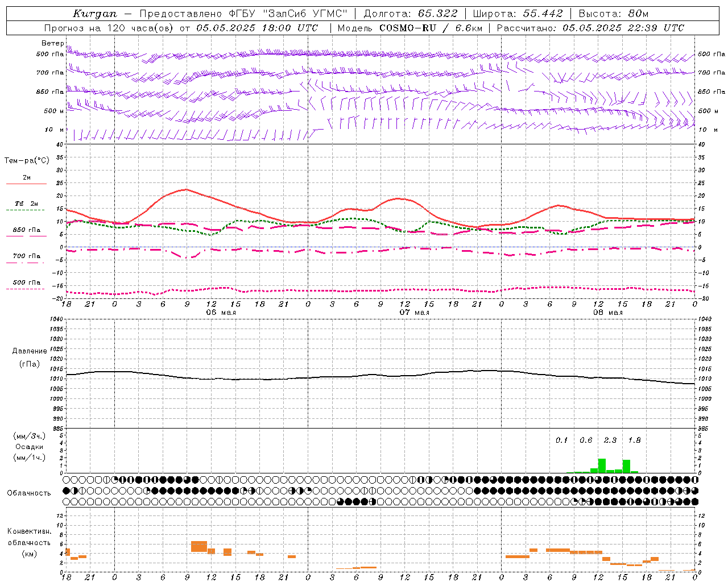Click the '08 мая' date label
Screen dimensions: 728x582
coord(608,313)
